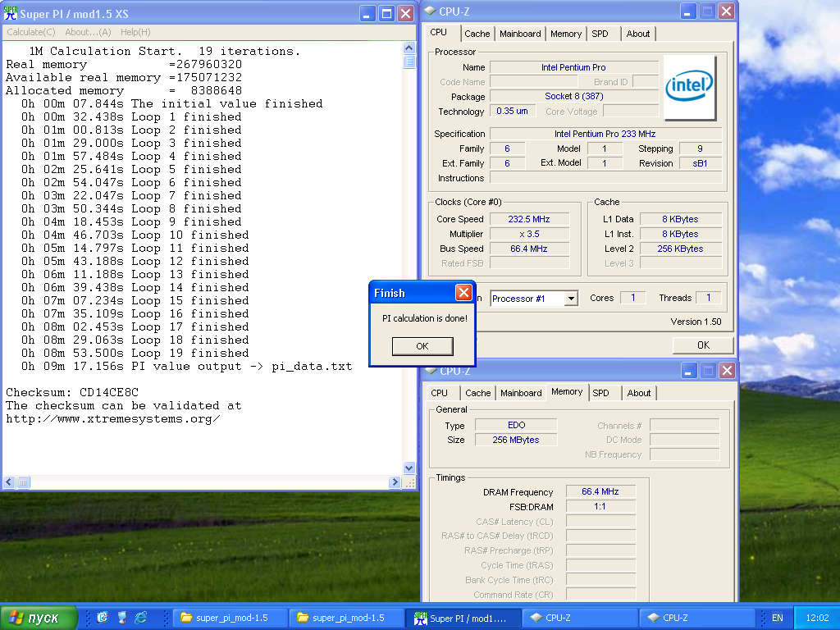Screen dimensions: 840x630
Task: Switch to Cache tab in top CPU-Z window
Action: [477, 34]
